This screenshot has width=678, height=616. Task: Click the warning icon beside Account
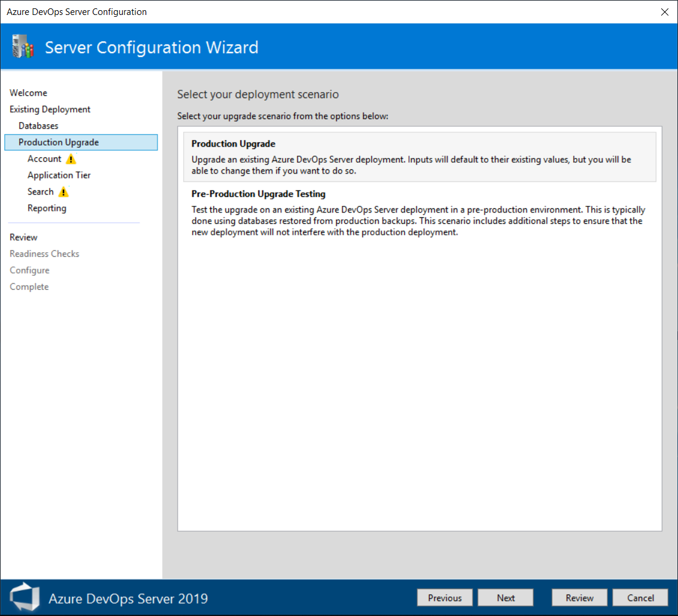tap(71, 159)
